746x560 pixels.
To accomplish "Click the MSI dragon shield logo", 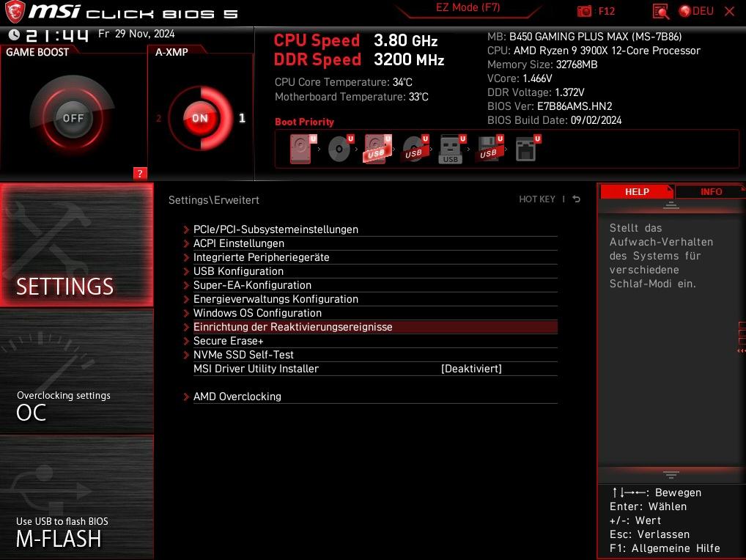I will [x=14, y=12].
